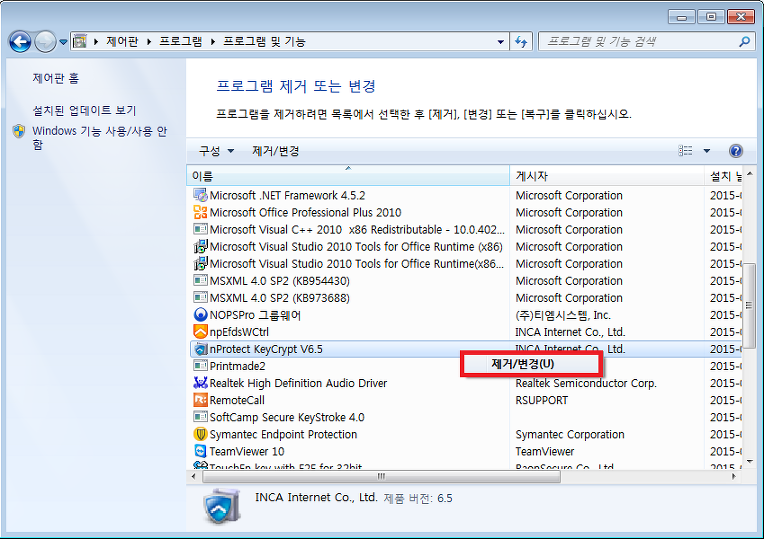The width and height of the screenshot is (764, 539).
Task: Click icon of Office Runtime(x86… truncated entry
Action: pos(200,263)
